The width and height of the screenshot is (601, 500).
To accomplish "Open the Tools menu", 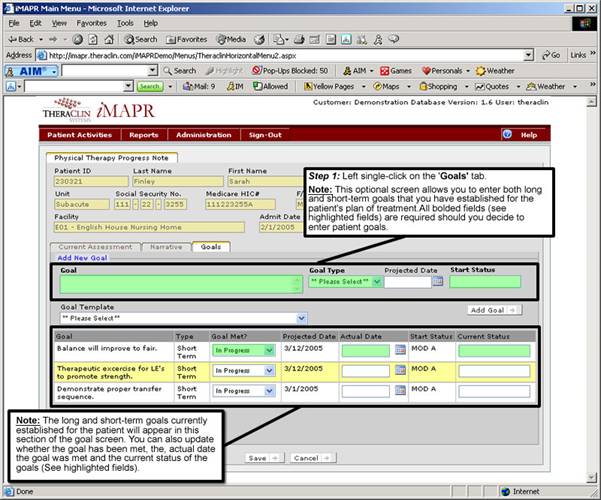I will (125, 23).
